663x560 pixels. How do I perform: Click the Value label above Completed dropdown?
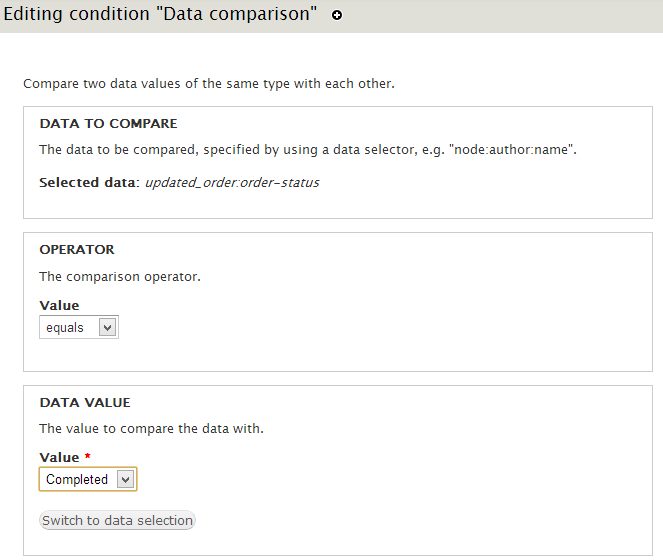coord(59,457)
